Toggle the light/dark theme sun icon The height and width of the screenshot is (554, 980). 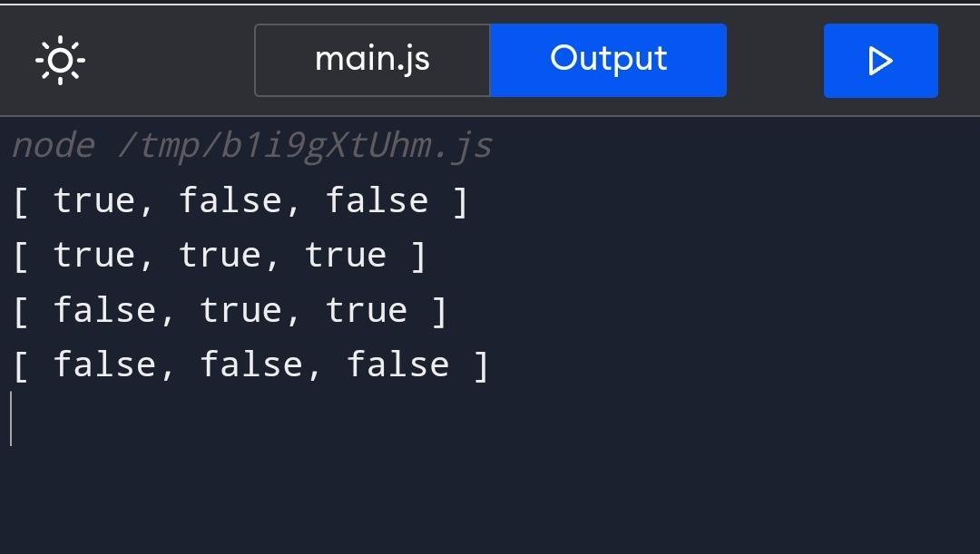coord(60,61)
